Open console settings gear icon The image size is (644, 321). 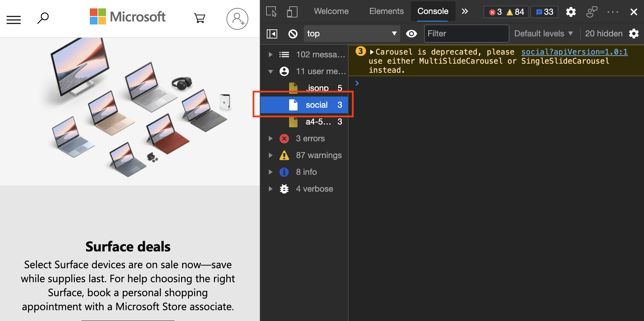(634, 34)
